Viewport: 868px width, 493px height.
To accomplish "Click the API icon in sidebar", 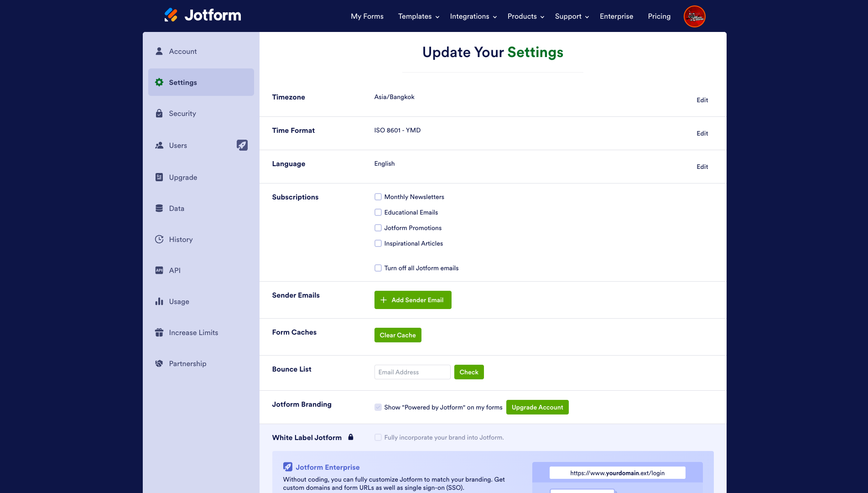I will tap(159, 270).
